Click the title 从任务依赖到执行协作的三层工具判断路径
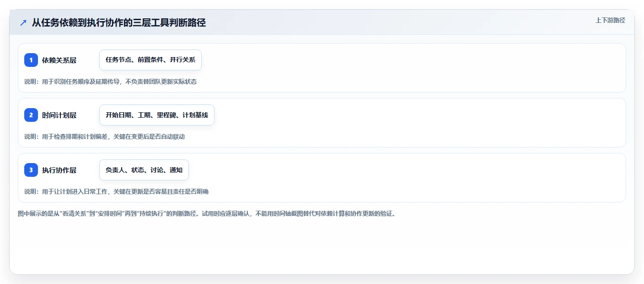 click(x=119, y=23)
